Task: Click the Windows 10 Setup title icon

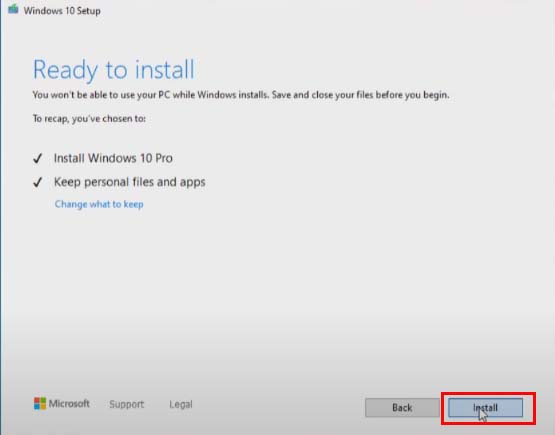Action: (x=13, y=10)
